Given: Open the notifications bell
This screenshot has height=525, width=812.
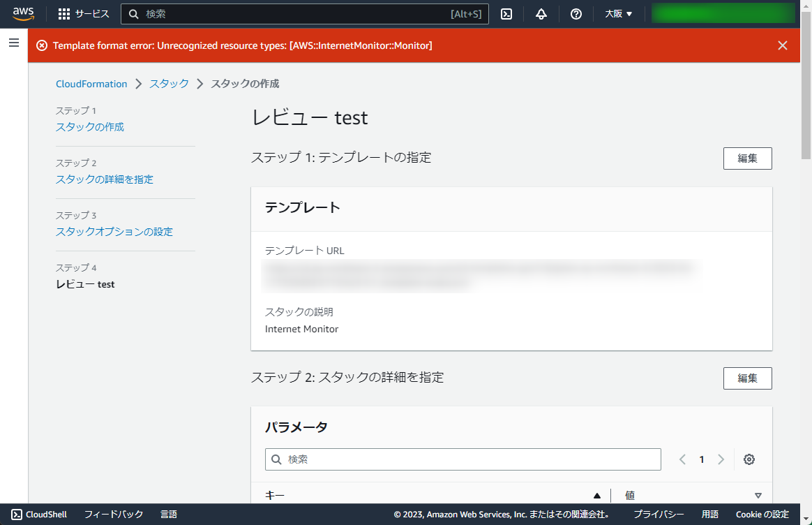Looking at the screenshot, I should (x=541, y=13).
